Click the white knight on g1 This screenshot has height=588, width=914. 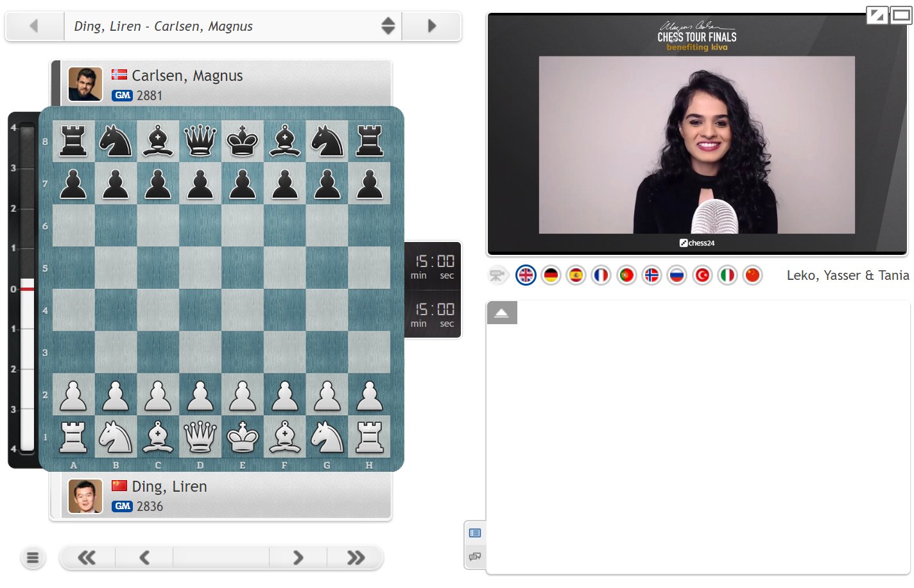(x=327, y=437)
